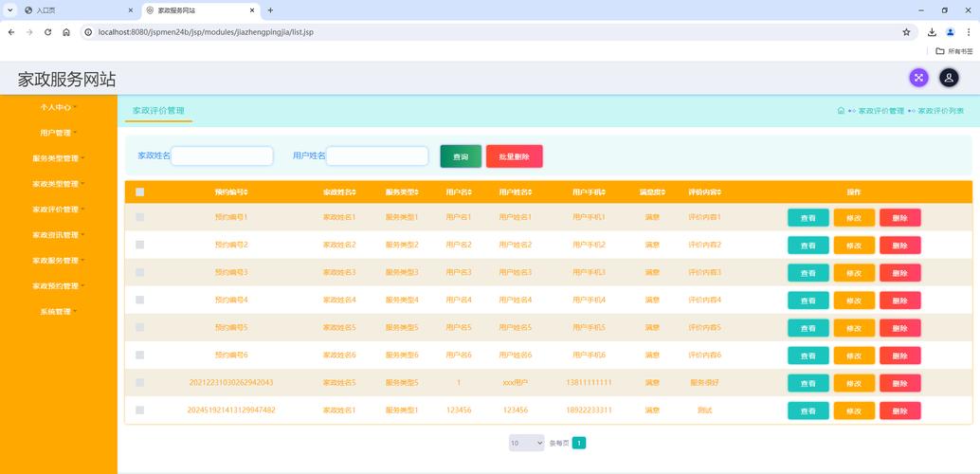Click the home icon in breadcrumb

click(x=841, y=111)
